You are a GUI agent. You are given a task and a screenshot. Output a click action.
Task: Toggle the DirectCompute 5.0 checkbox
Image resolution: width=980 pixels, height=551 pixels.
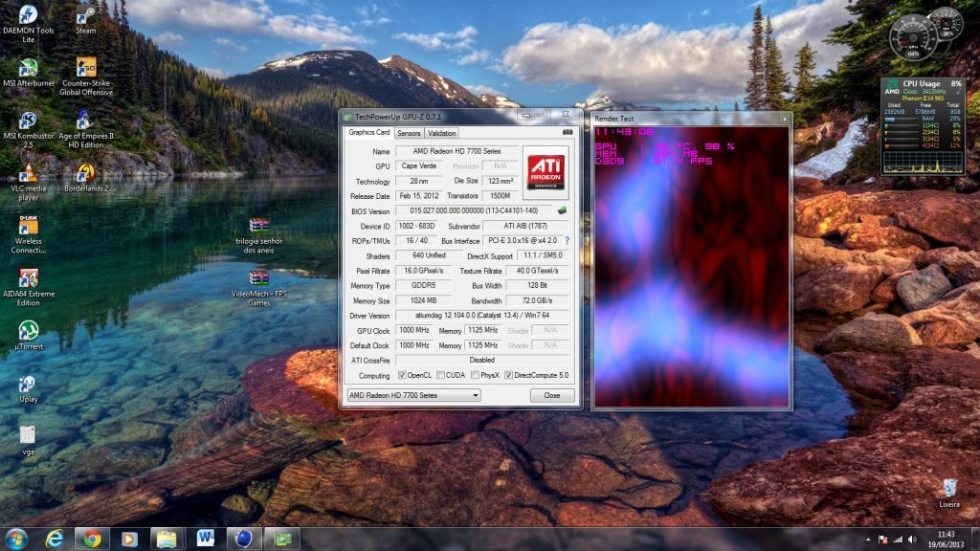pos(509,375)
